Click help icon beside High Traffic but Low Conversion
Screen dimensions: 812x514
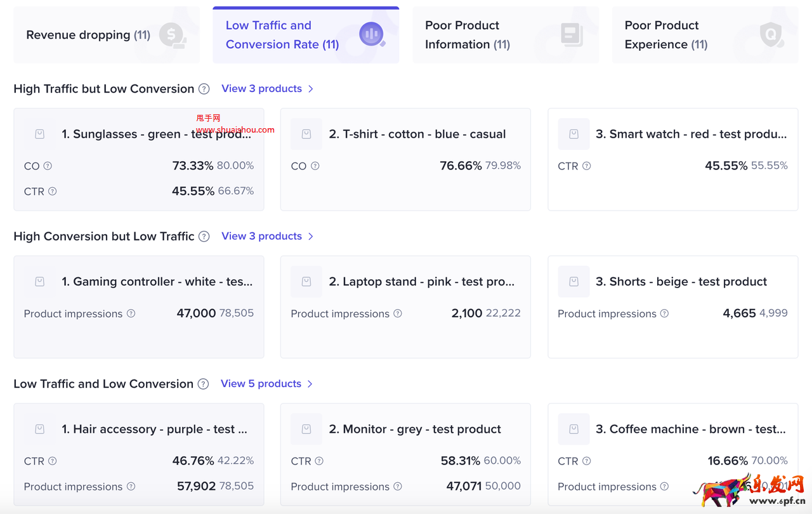(x=204, y=89)
